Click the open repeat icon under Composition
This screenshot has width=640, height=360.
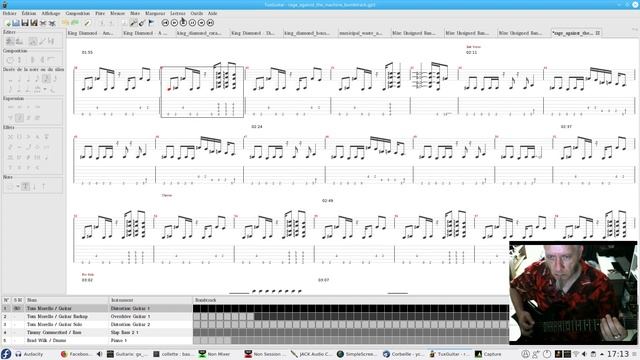(x=33, y=60)
